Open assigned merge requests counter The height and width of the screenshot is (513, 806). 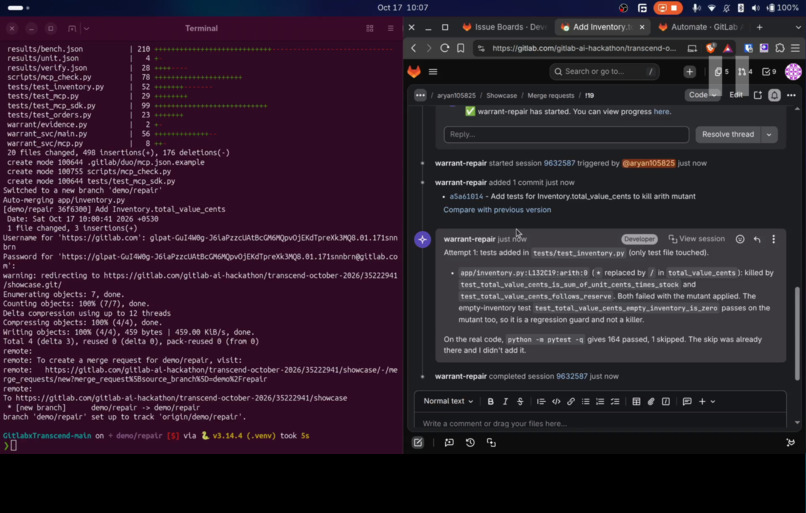tap(745, 72)
